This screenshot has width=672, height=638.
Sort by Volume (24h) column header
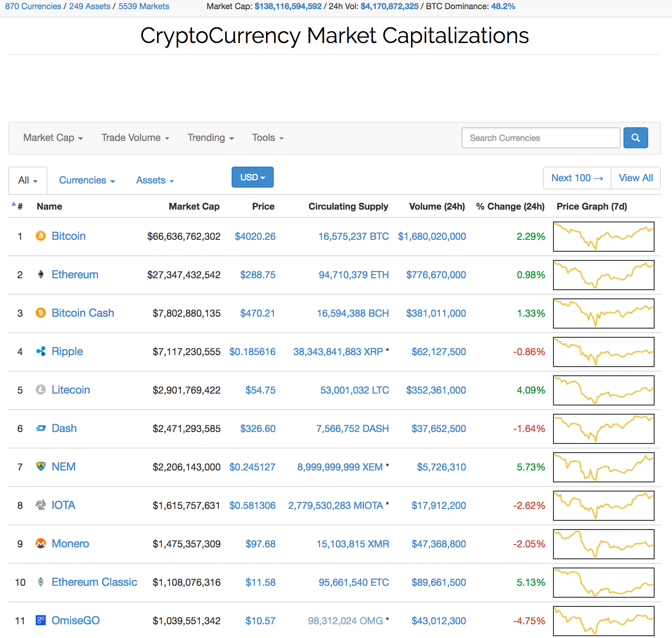point(437,206)
